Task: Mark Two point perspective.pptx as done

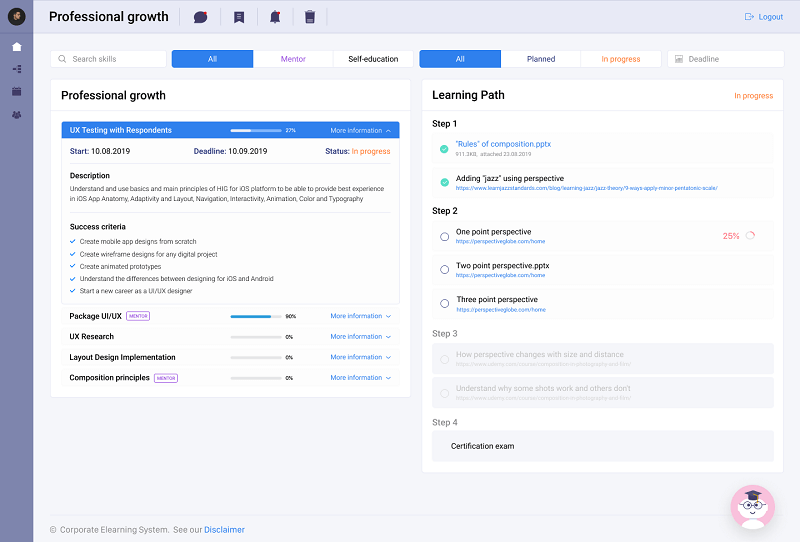Action: [444, 269]
